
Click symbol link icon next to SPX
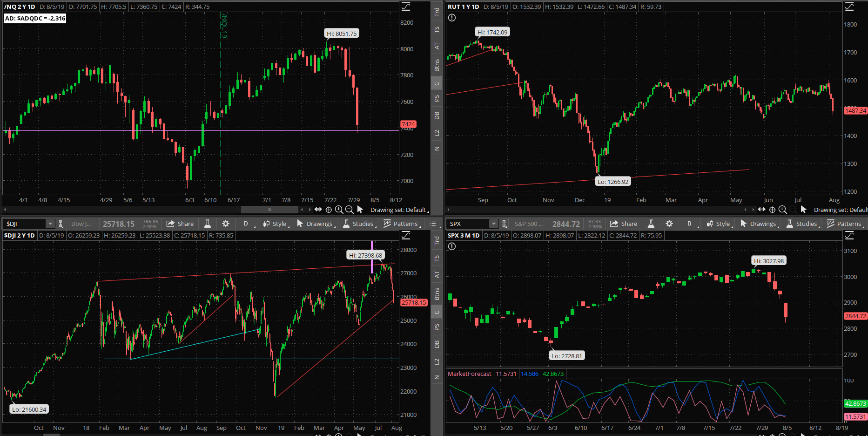point(504,224)
